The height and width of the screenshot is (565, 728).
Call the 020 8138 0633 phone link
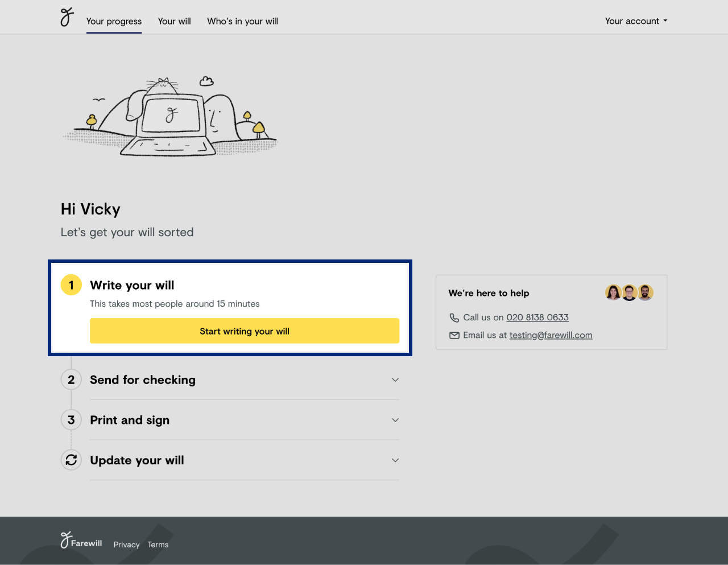[x=537, y=317]
